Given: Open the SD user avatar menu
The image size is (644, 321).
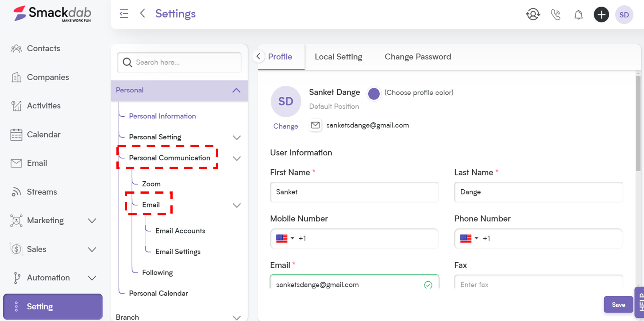Looking at the screenshot, I should point(624,15).
